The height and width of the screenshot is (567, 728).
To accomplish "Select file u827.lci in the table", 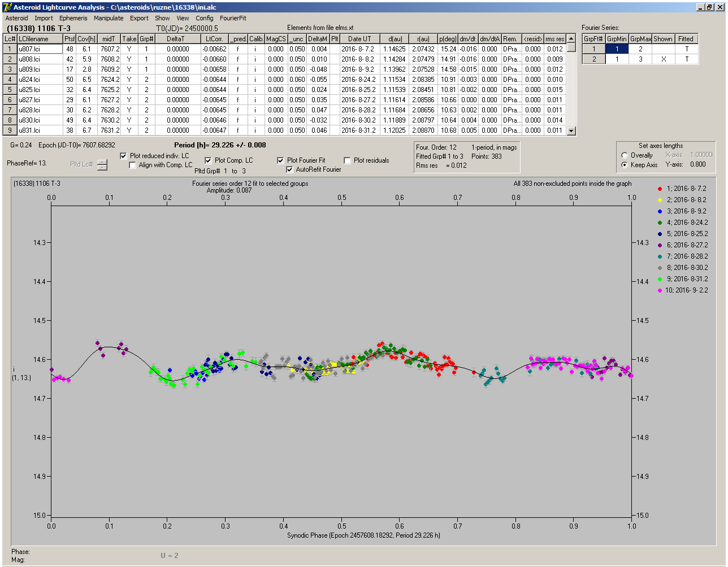I will (40, 100).
